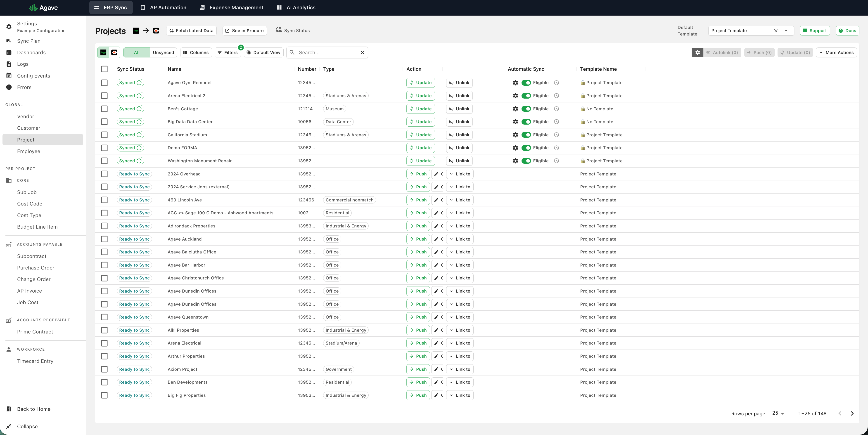Toggle automatic sync for Washington Monument Repair
Screen dimensions: 868x435
(x=526, y=161)
